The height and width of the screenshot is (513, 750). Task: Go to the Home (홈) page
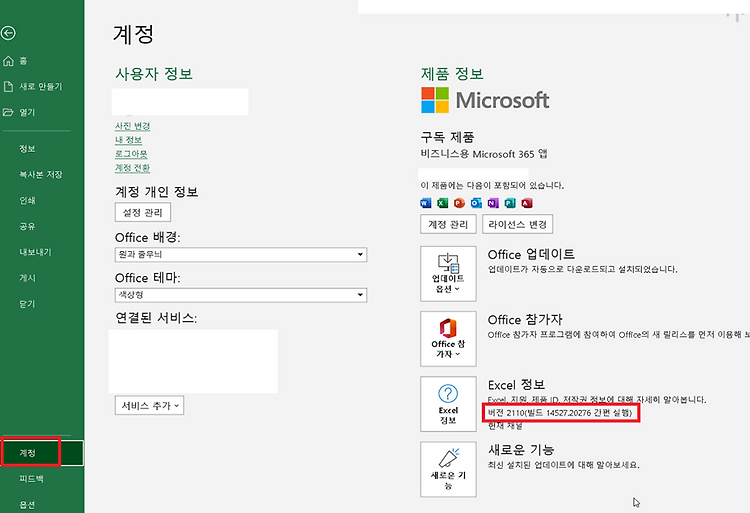click(x=15, y=61)
